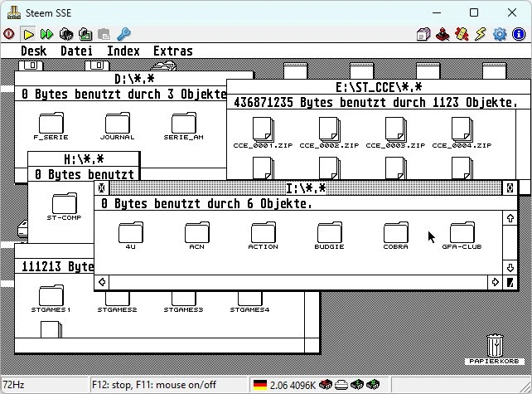Click the take screenshot toolbar icon
Screen dimensions: 532x394
[x=85, y=34]
